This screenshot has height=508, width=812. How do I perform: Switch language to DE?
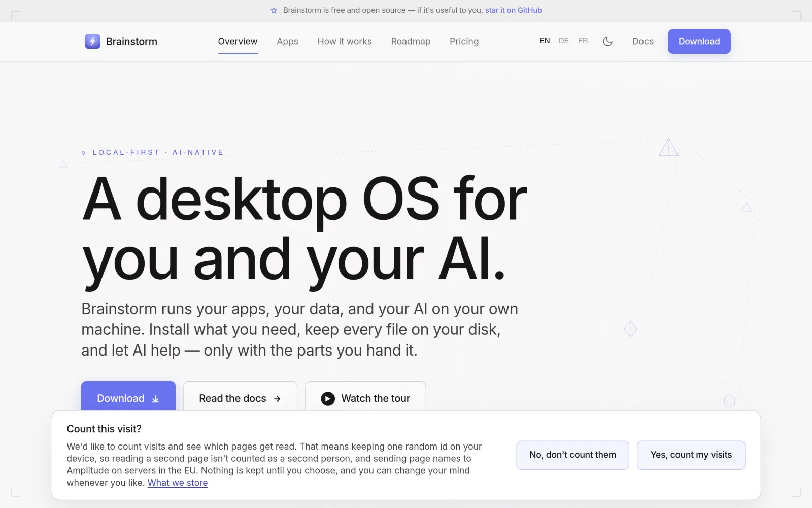(x=564, y=41)
